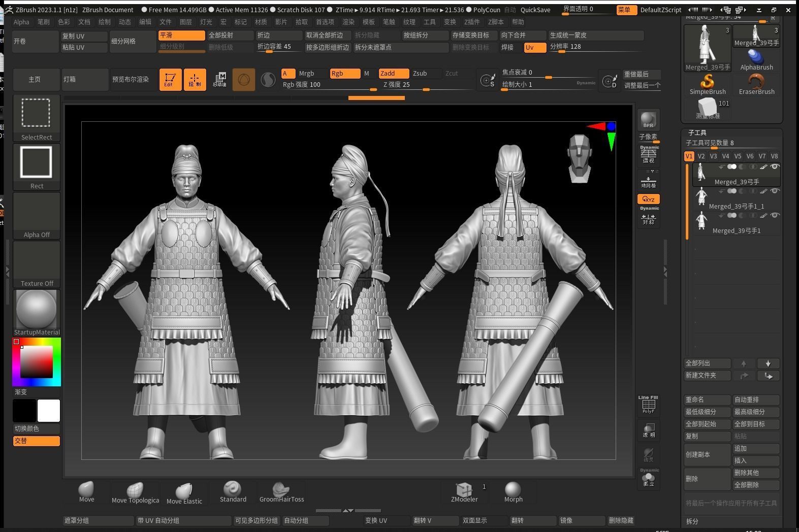
Task: Toggle the Uv option beside 焊接
Action: 535,48
